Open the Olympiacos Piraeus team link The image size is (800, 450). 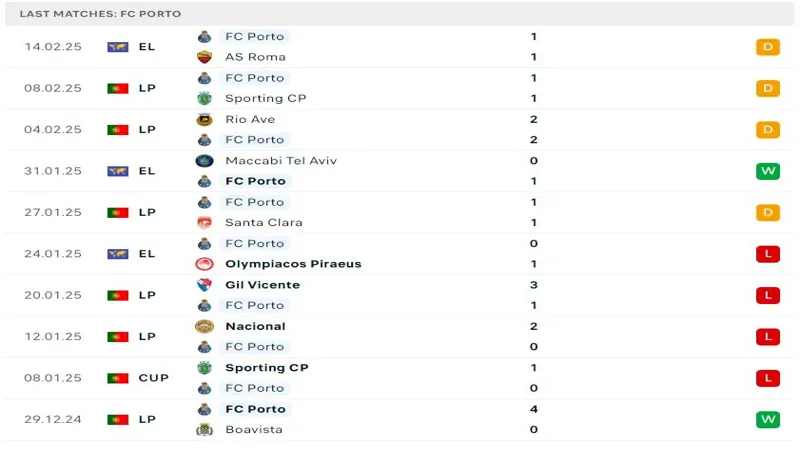point(293,264)
